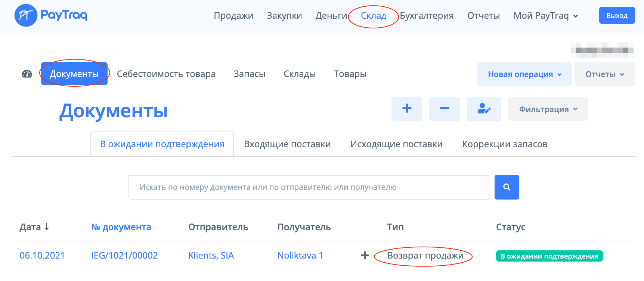Click the minus button above the table
The width and height of the screenshot is (644, 281).
444,109
